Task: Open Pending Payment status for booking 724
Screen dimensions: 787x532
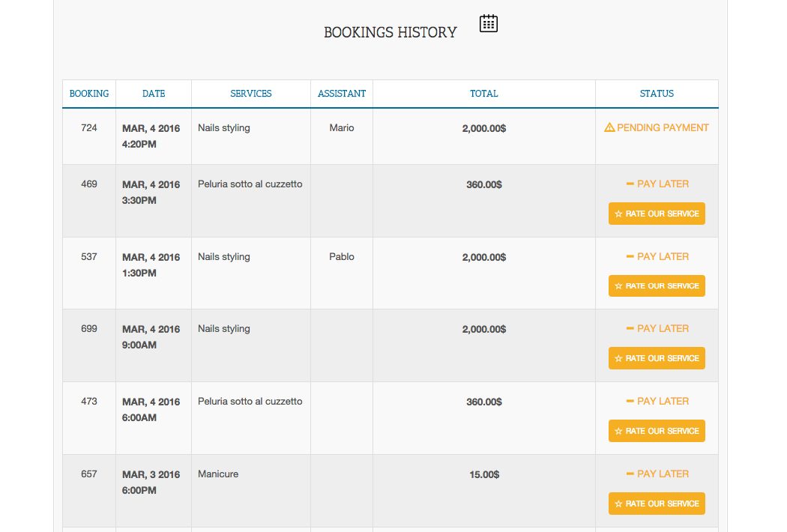Action: click(x=663, y=128)
